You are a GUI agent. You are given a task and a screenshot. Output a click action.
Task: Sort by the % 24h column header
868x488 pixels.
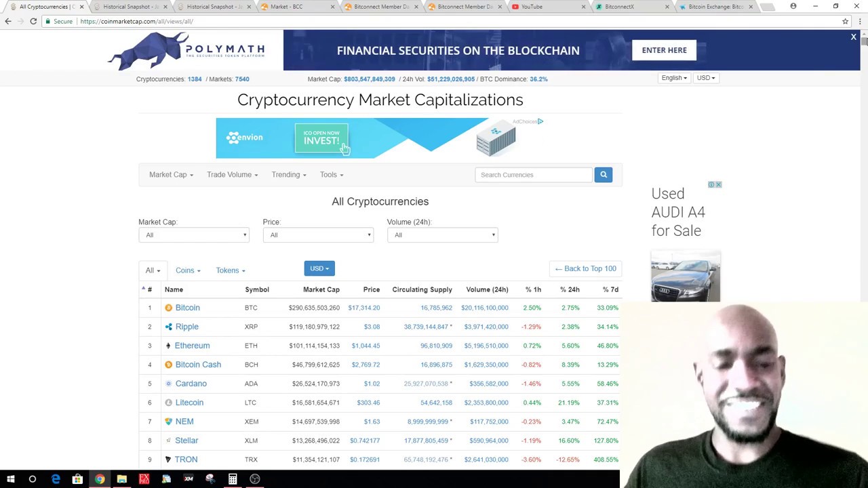coord(570,289)
